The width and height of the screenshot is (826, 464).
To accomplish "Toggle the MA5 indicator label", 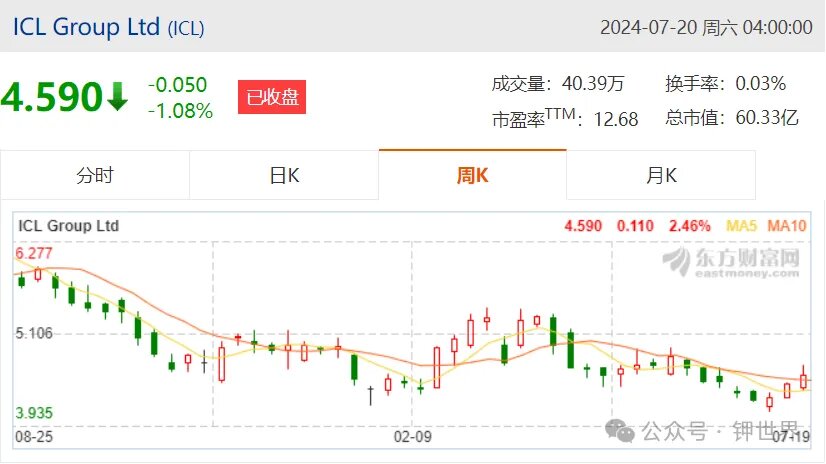I will 741,226.
